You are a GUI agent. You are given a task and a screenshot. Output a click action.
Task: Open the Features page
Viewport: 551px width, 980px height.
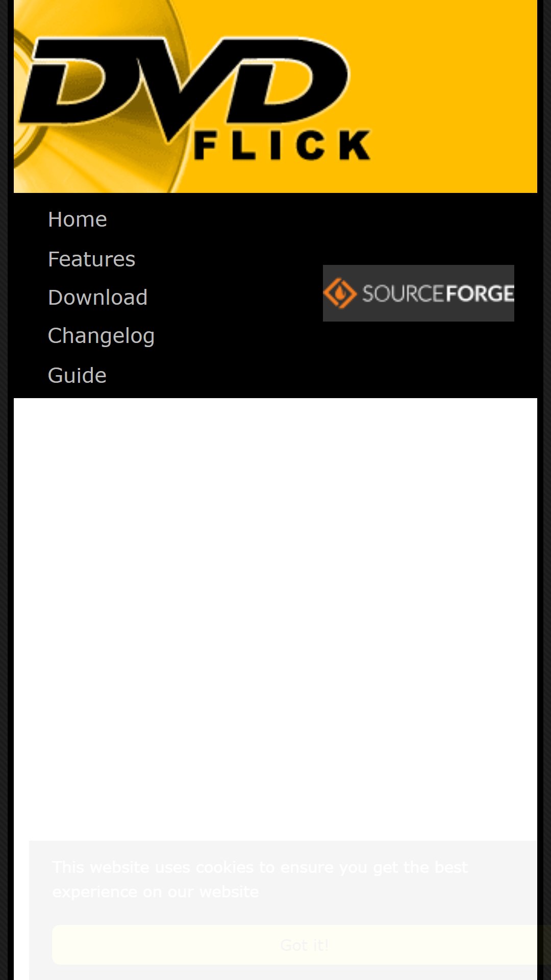(91, 259)
